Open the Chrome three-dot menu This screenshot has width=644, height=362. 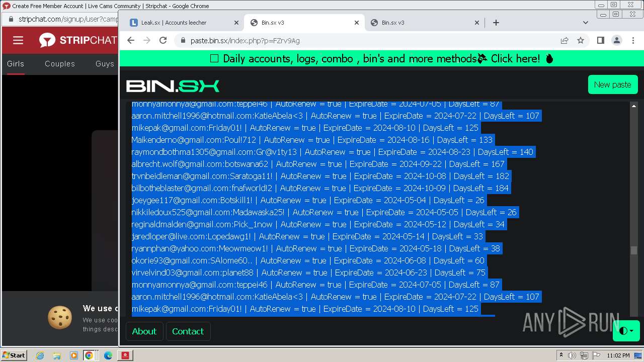click(633, 40)
